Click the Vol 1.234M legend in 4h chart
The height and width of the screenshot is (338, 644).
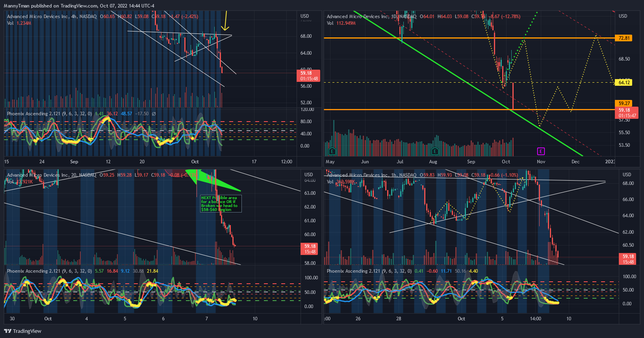(x=19, y=23)
